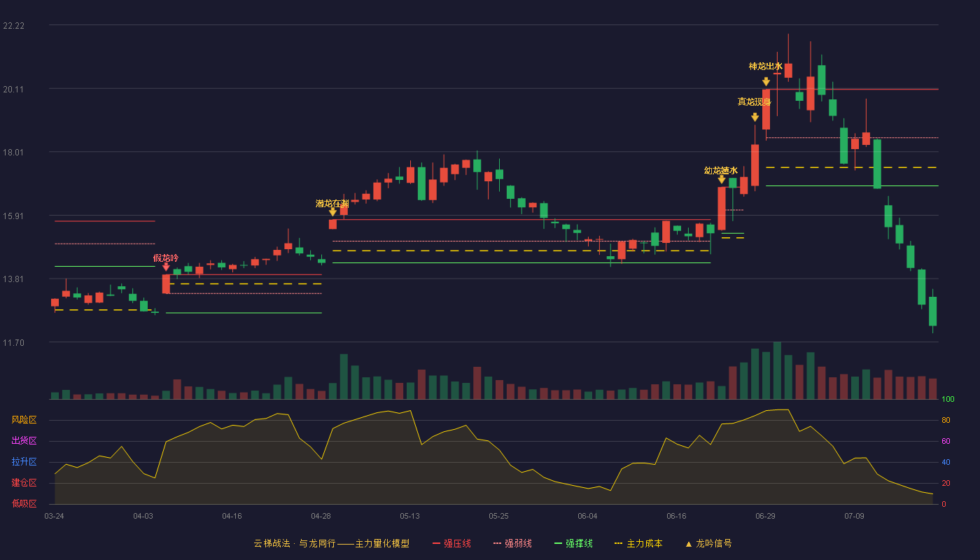The height and width of the screenshot is (560, 980).
Task: Click the 风险区 zone label
Action: (x=24, y=420)
